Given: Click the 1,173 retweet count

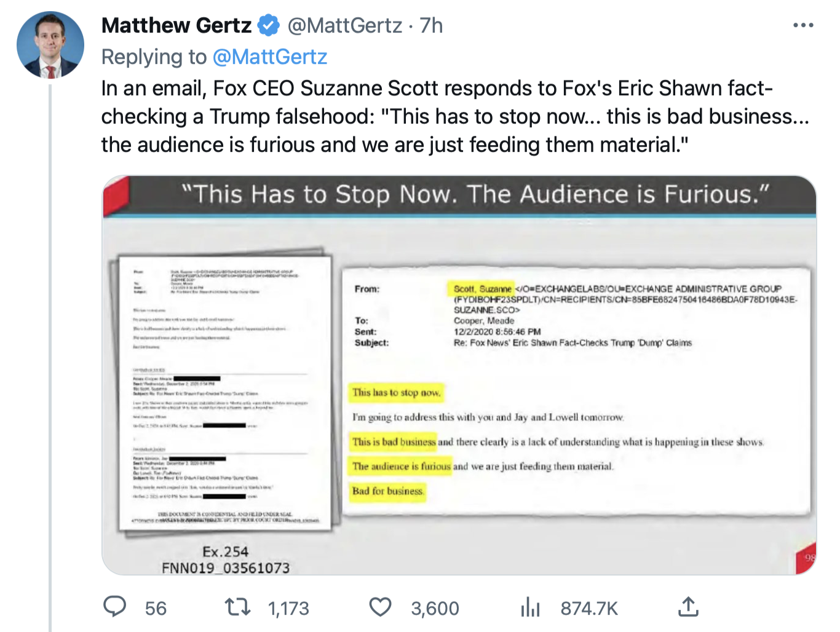Looking at the screenshot, I should [x=288, y=608].
